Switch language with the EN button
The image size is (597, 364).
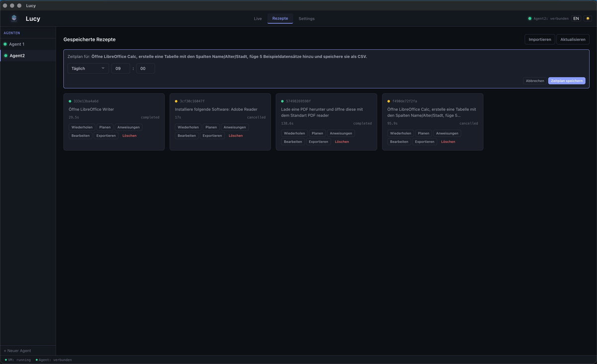[x=576, y=18]
